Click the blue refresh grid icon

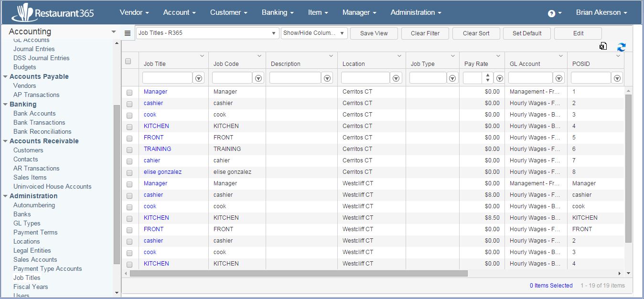(621, 47)
